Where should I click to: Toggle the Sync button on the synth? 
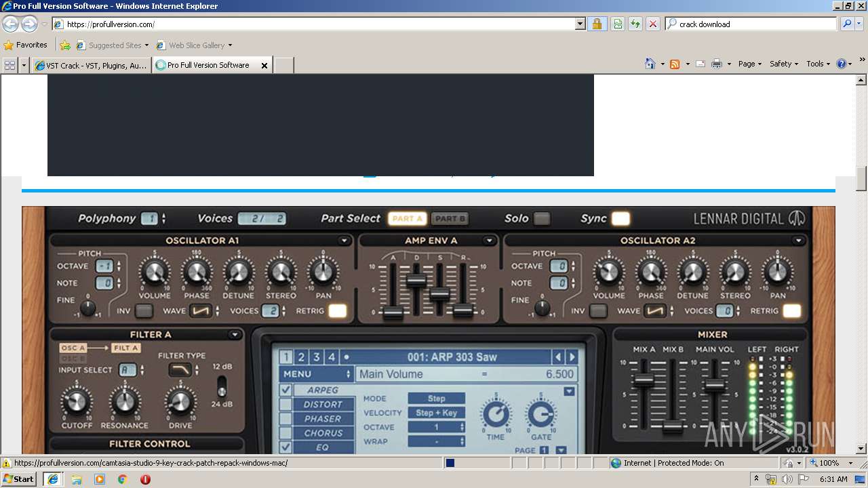[x=620, y=218]
